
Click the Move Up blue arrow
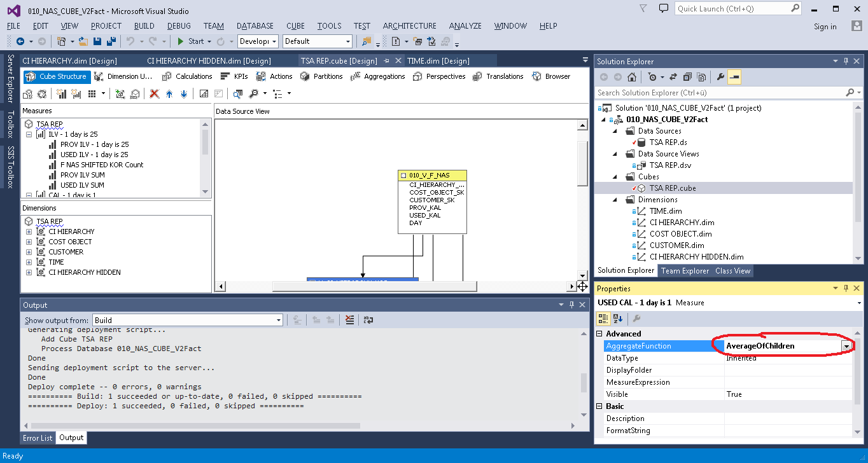169,93
